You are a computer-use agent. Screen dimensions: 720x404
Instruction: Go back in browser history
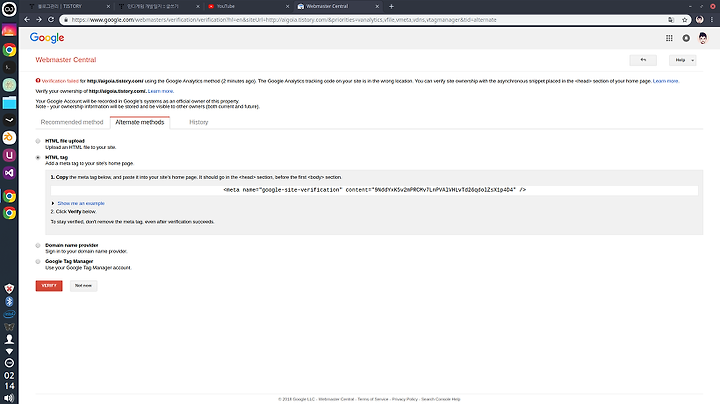coord(27,20)
